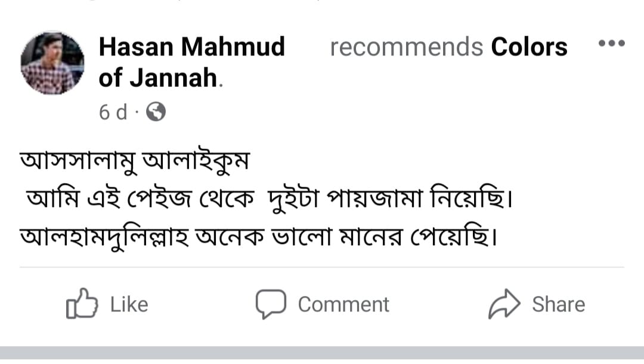This screenshot has height=364, width=644.
Task: Click the Comment speech bubble icon
Action: tap(271, 303)
